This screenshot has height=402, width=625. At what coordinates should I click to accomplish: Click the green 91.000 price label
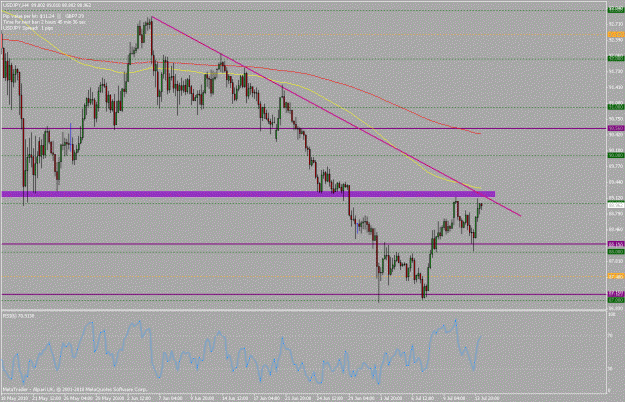click(x=616, y=107)
